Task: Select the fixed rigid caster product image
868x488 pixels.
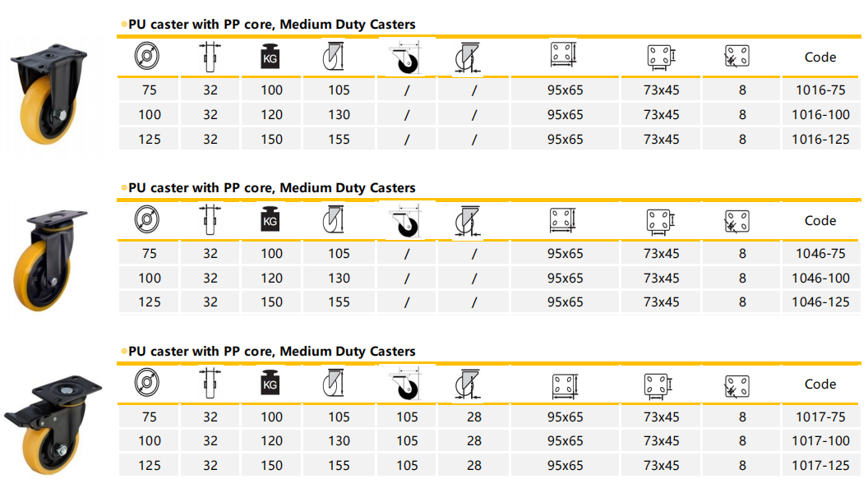Action: coord(49,97)
